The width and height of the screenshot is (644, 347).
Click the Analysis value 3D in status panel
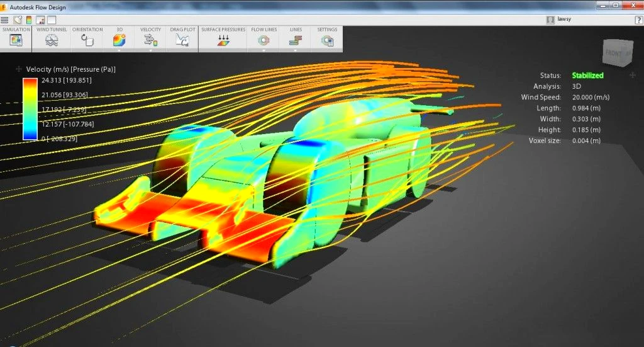pyautogui.click(x=577, y=86)
